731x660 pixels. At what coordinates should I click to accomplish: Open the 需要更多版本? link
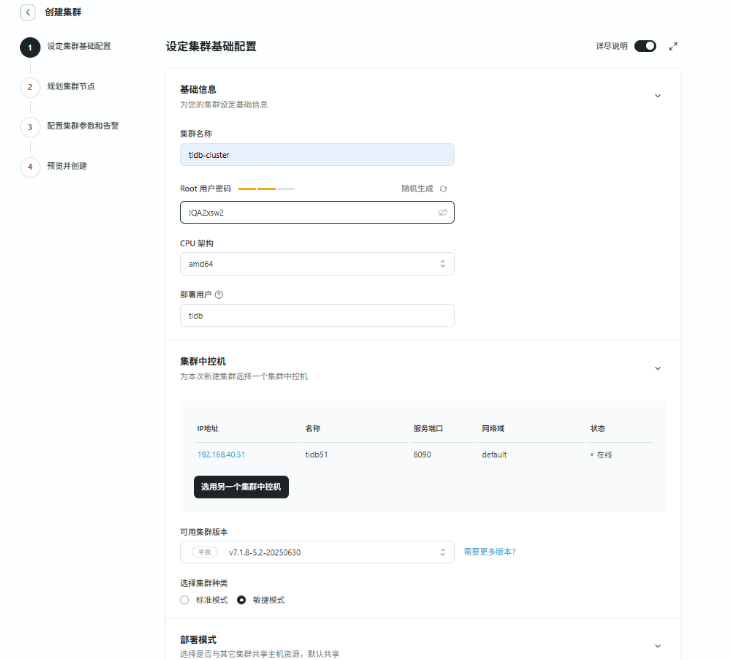point(490,552)
